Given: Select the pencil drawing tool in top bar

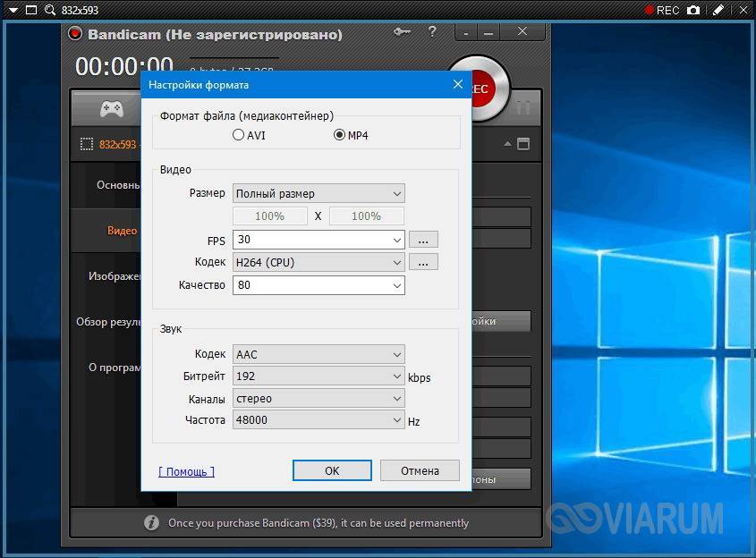Looking at the screenshot, I should [x=718, y=10].
